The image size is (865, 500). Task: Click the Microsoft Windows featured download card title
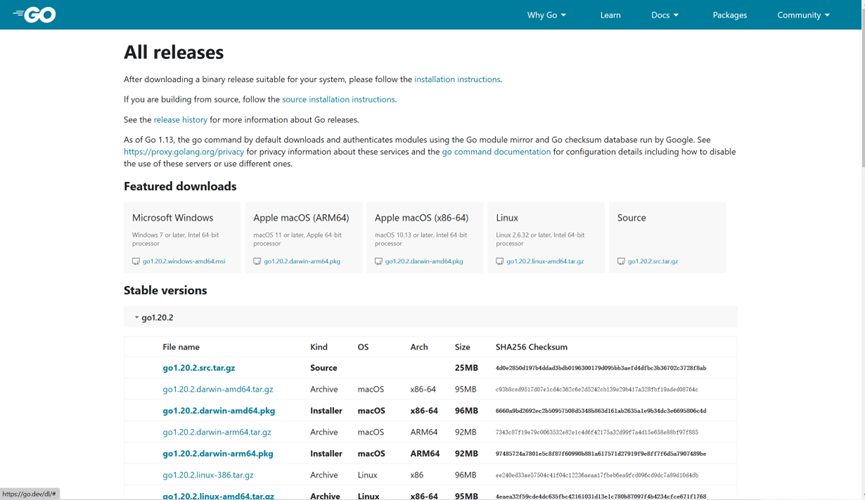173,218
